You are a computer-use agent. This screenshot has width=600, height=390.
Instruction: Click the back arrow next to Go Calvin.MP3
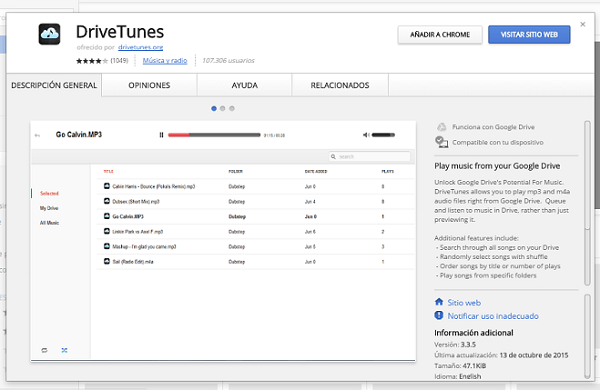point(38,135)
